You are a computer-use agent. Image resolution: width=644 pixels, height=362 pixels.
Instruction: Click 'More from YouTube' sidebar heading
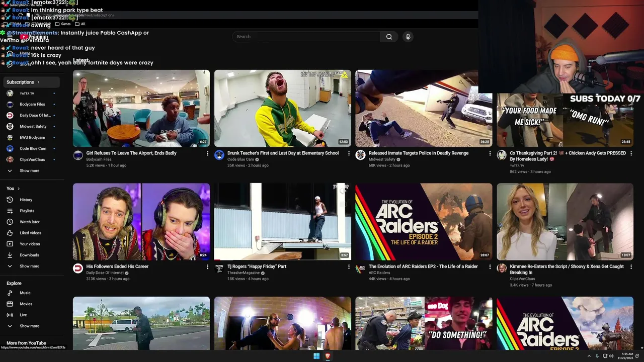[x=26, y=343]
